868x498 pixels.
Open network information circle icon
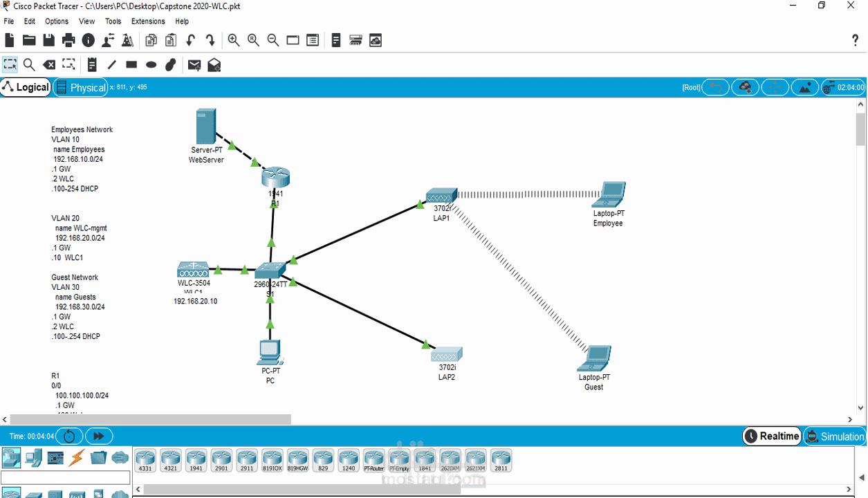(x=88, y=40)
